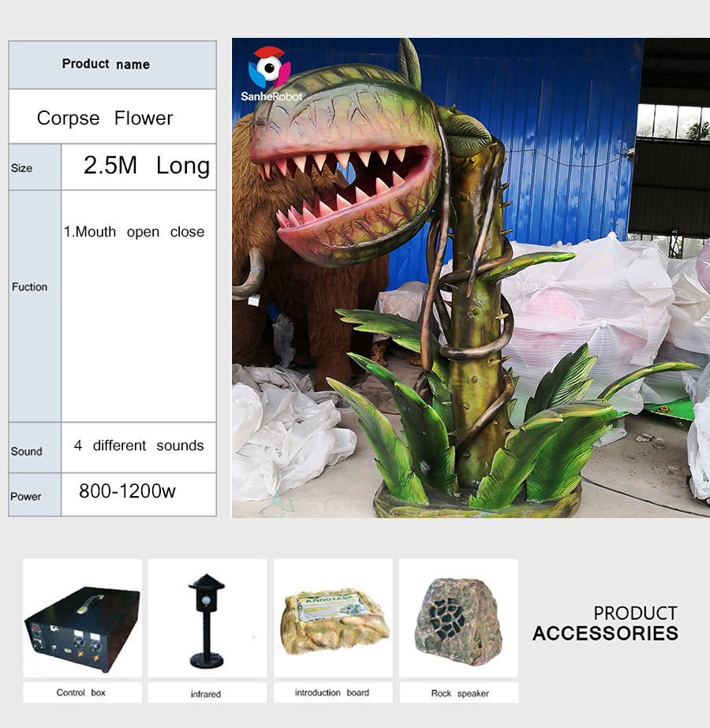Image resolution: width=710 pixels, height=728 pixels.
Task: Click the '1.Mouth open close' text
Action: coord(134,232)
